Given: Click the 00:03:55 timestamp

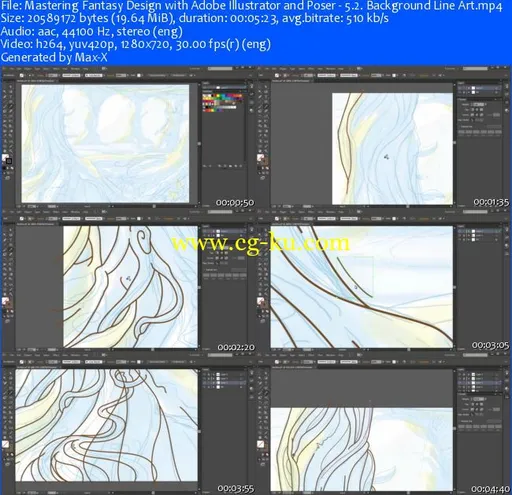Looking at the screenshot, I should [236, 489].
